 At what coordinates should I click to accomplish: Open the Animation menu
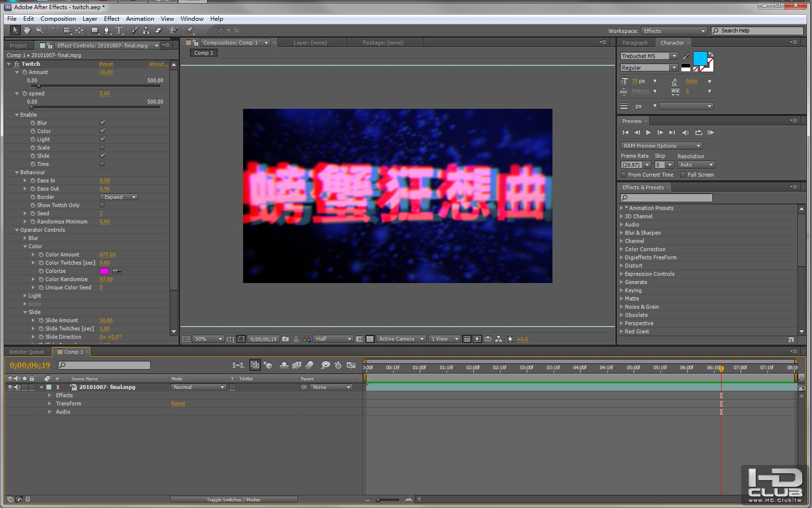pos(140,19)
